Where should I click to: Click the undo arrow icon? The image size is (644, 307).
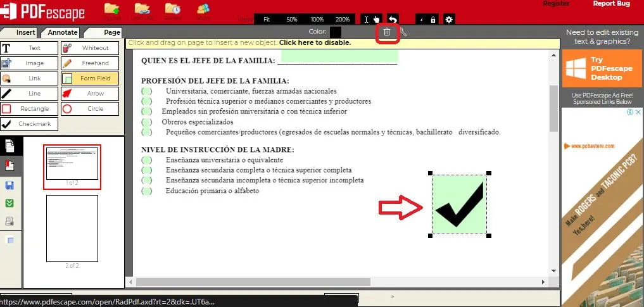(x=393, y=19)
